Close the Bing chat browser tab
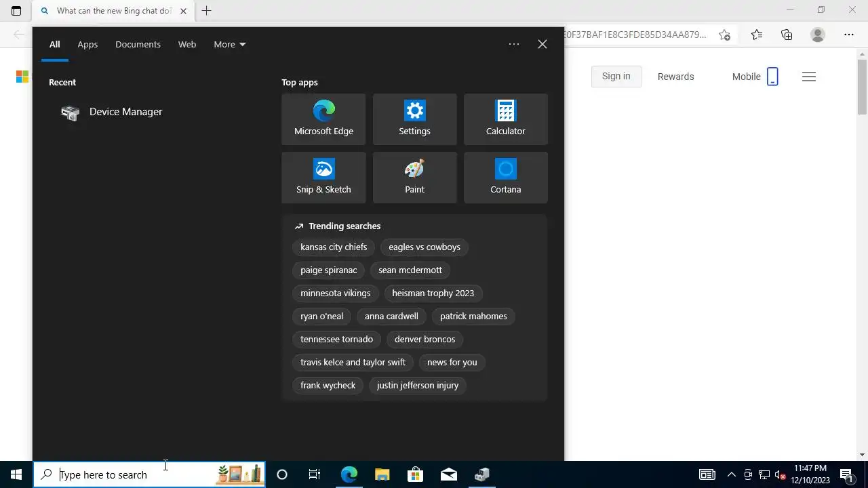Image resolution: width=868 pixels, height=488 pixels. (x=183, y=11)
